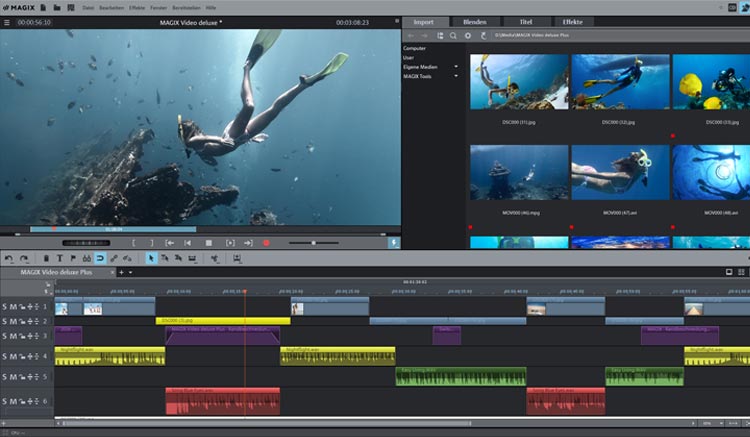Viewport: 750px width, 437px height.
Task: Mute track 4 with M
Action: [13, 356]
